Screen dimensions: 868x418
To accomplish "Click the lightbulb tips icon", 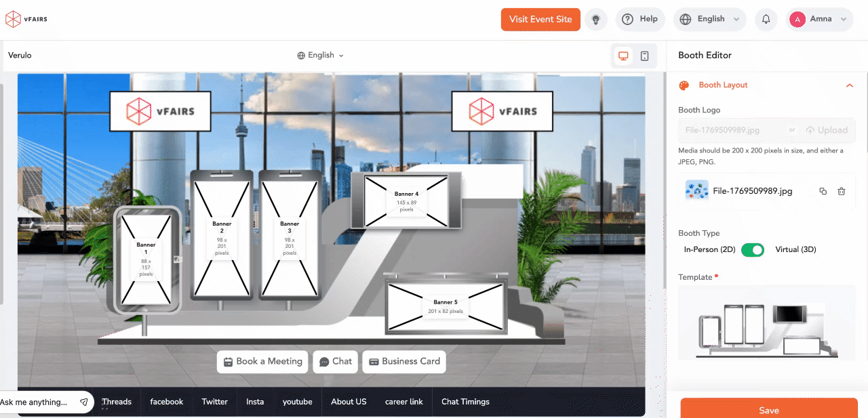I will coord(596,20).
